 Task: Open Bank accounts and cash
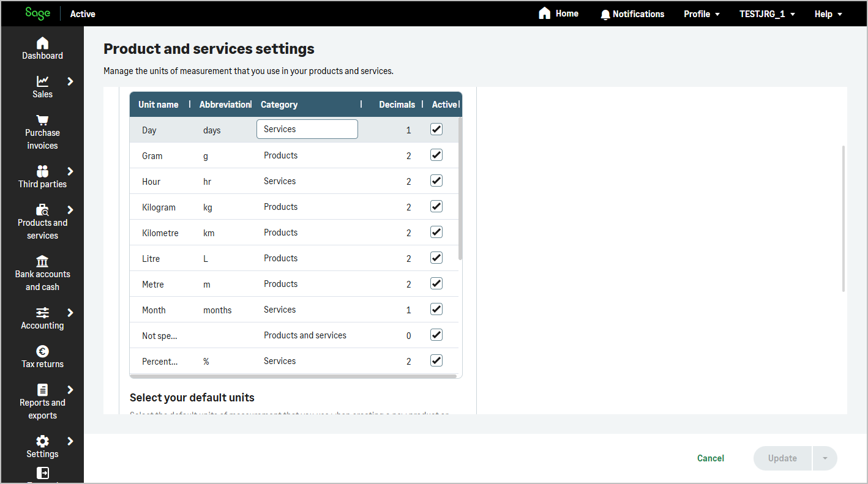42,274
